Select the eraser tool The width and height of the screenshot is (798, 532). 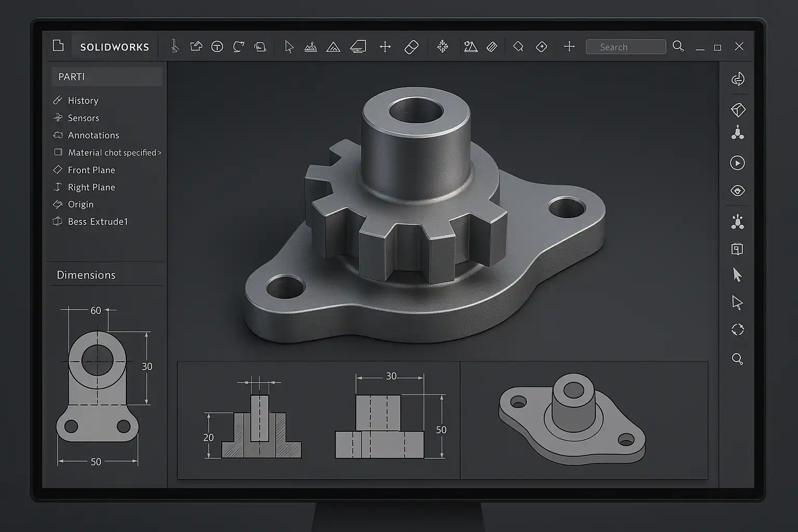click(411, 47)
